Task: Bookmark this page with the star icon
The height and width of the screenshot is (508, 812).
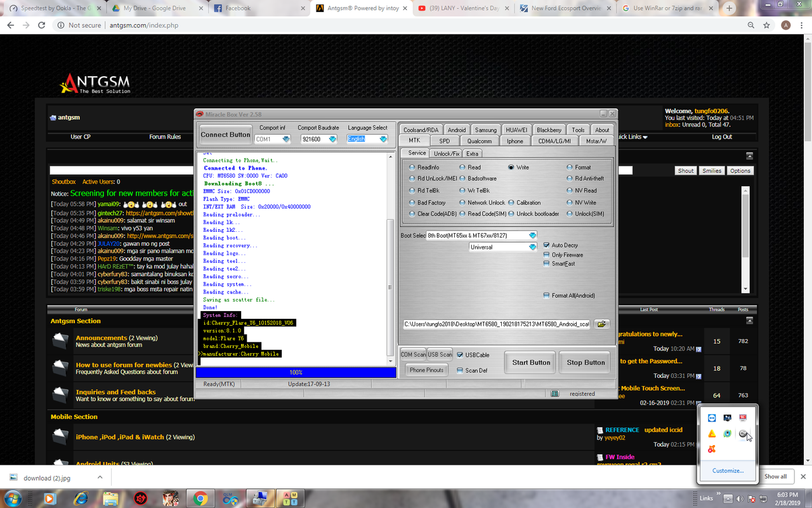Action: tap(767, 25)
